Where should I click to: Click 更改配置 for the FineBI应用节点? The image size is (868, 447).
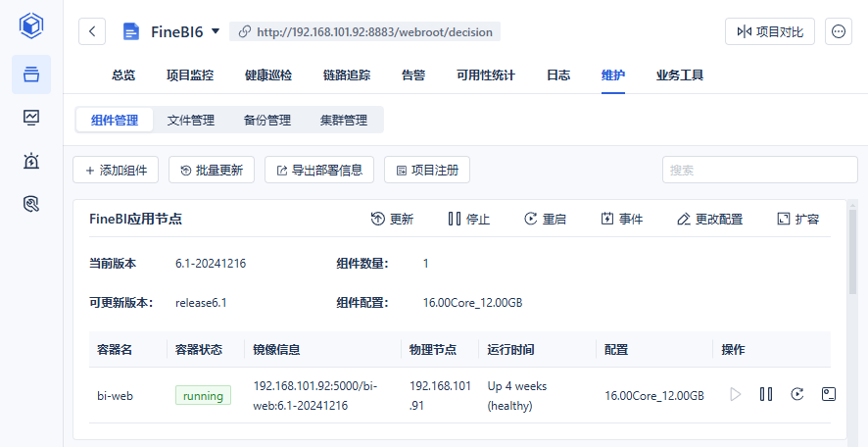tap(709, 220)
